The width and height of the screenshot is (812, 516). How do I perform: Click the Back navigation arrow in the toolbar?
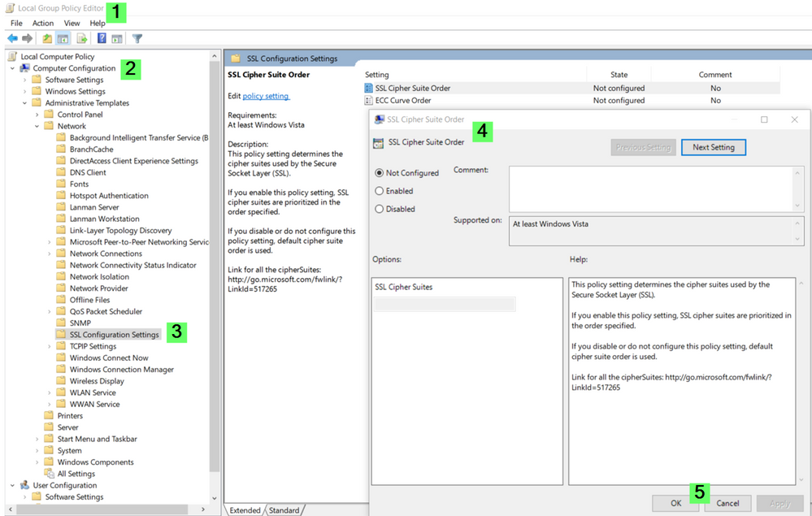tap(12, 38)
